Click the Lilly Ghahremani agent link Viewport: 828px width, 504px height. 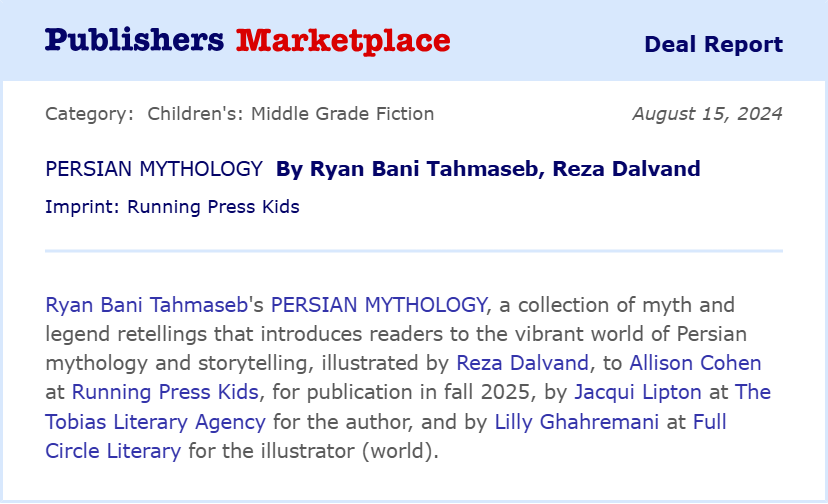[577, 422]
